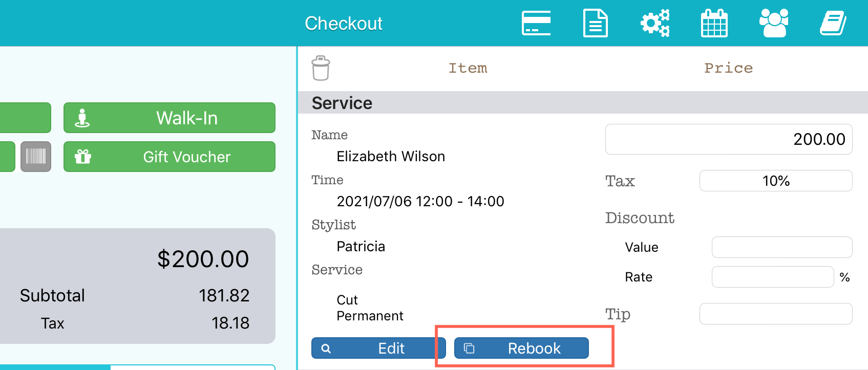Click the Gift Voucher button
This screenshot has width=868, height=370.
170,157
